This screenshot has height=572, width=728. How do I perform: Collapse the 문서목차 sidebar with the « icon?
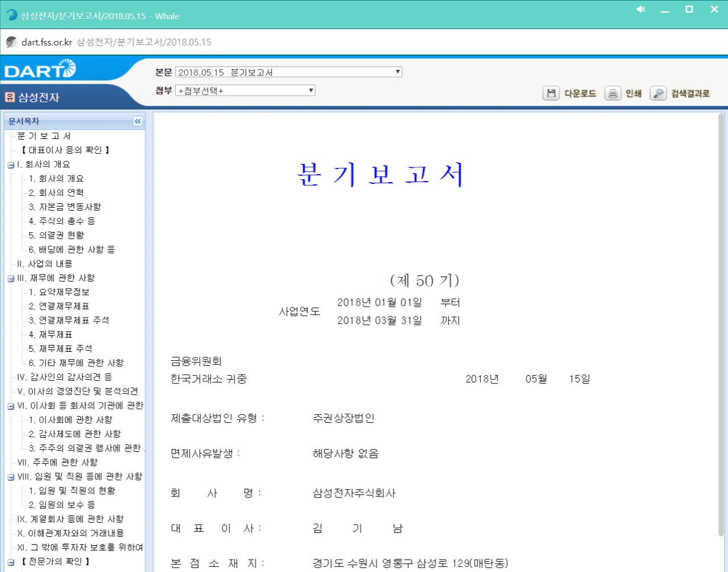coord(137,121)
